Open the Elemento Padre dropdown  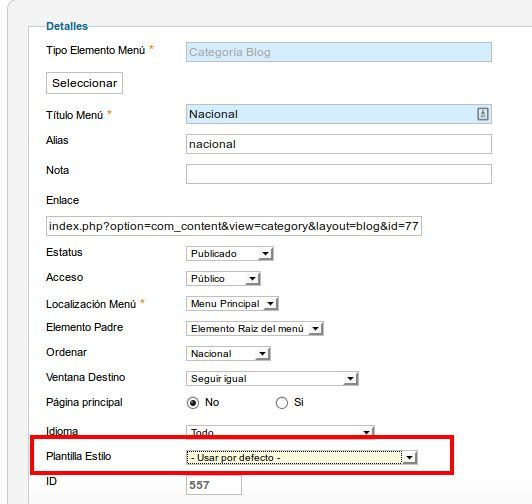tap(254, 329)
